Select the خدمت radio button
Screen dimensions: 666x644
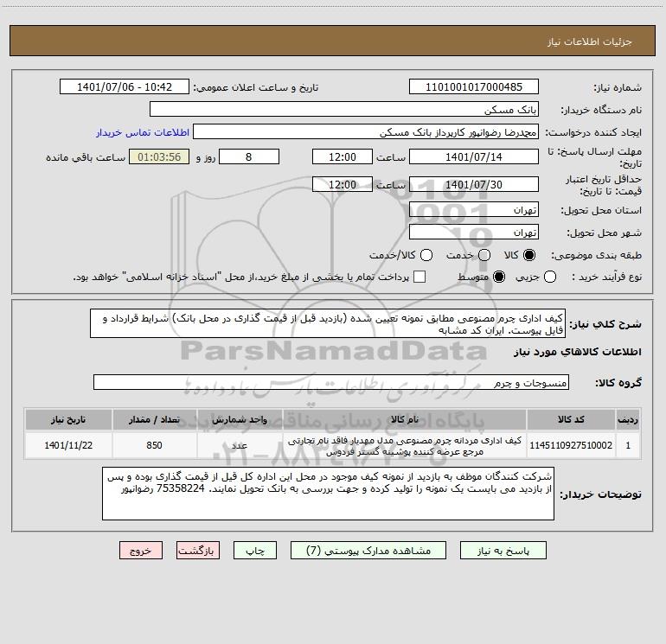[484, 255]
